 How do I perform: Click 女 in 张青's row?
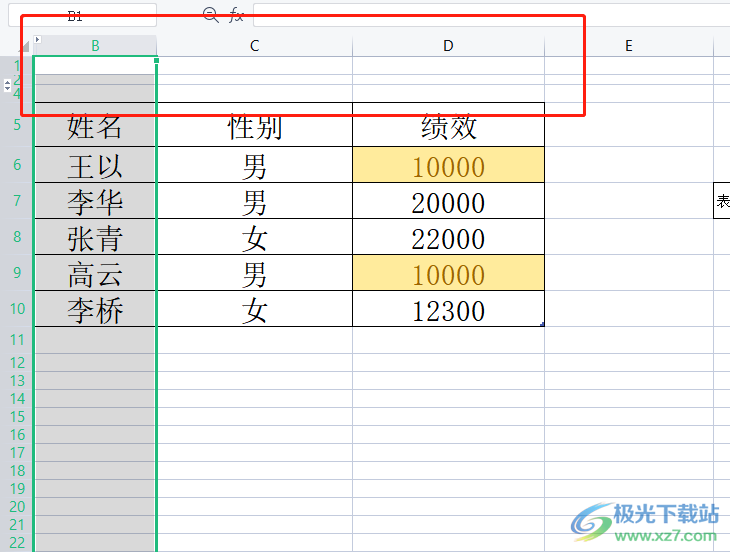[255, 236]
